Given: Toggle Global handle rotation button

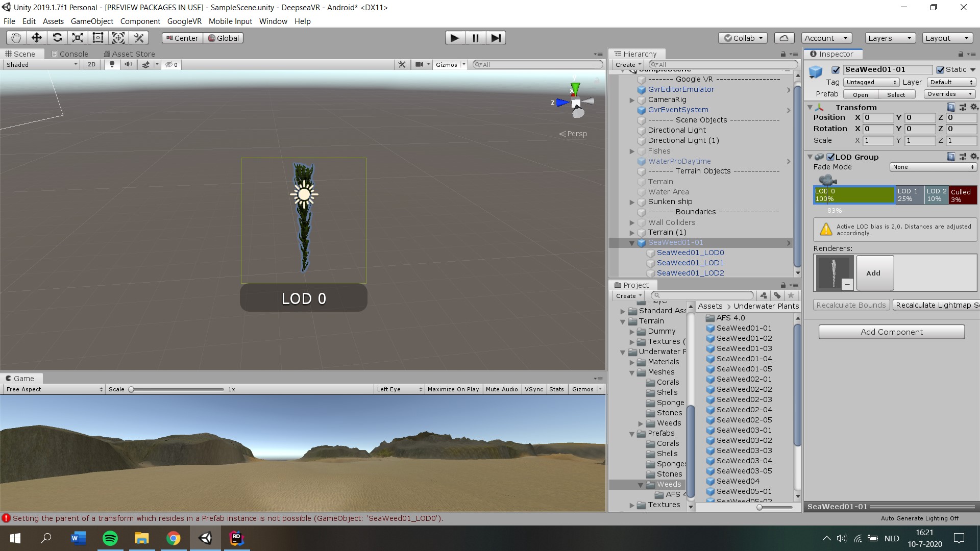Looking at the screenshot, I should tap(223, 38).
